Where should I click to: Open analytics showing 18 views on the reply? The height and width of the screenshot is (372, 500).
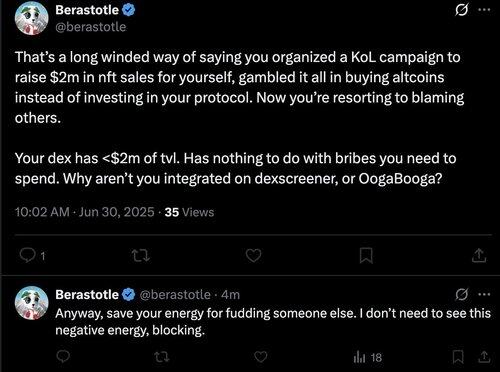[x=368, y=358]
